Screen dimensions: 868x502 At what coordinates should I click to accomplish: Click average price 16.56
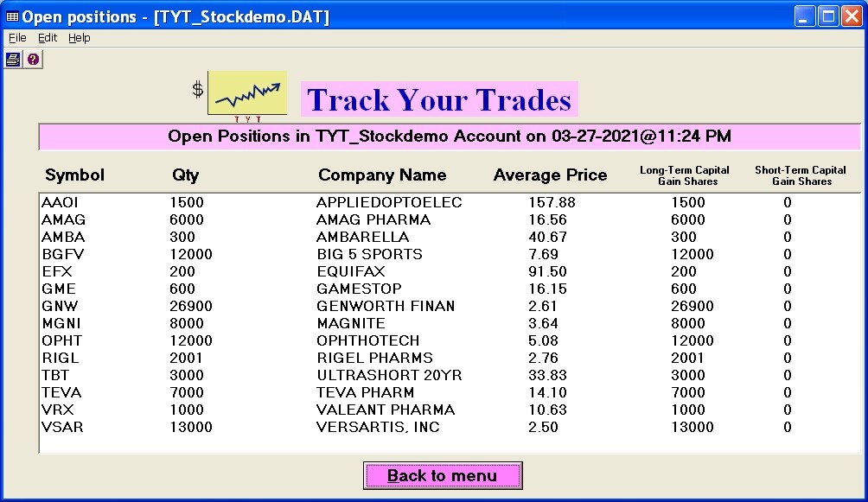547,219
